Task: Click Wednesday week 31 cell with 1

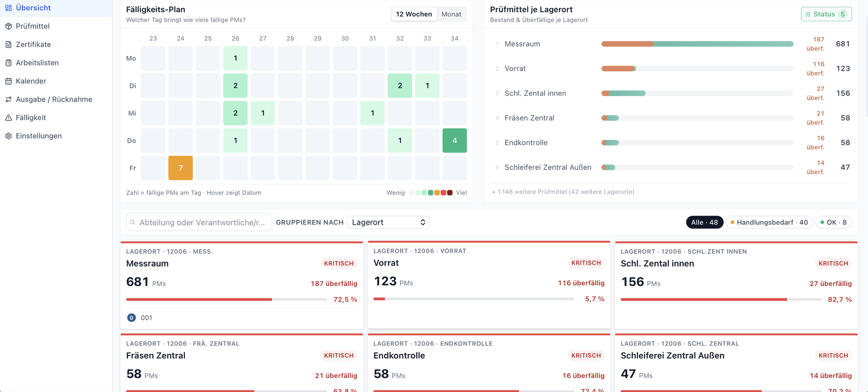Action: [373, 113]
